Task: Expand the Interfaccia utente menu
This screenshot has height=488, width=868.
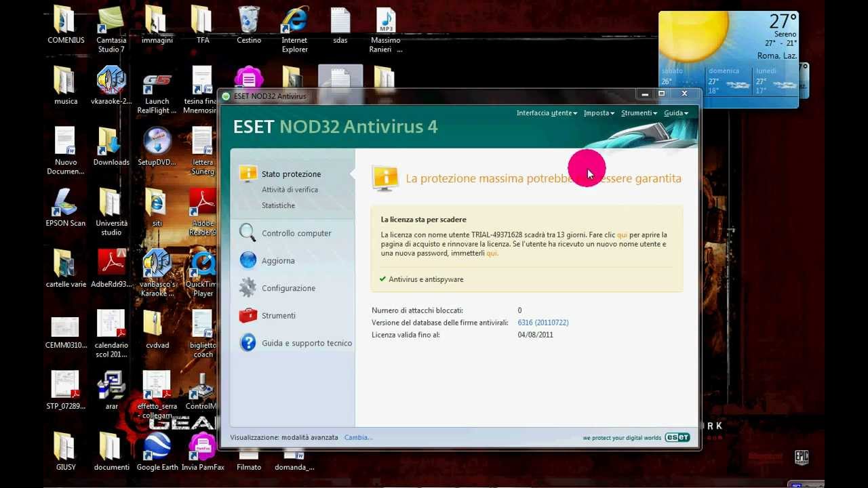Action: click(547, 113)
